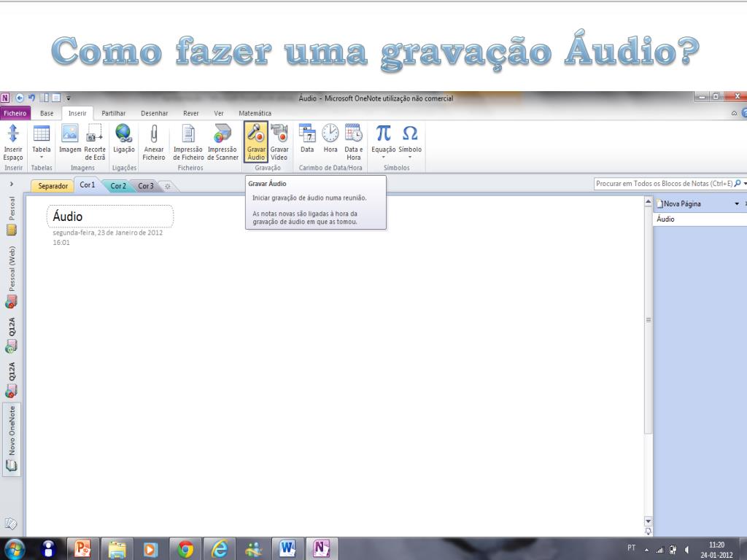Select Recorte de Ecrã tool
747x560 pixels.
pos(95,142)
